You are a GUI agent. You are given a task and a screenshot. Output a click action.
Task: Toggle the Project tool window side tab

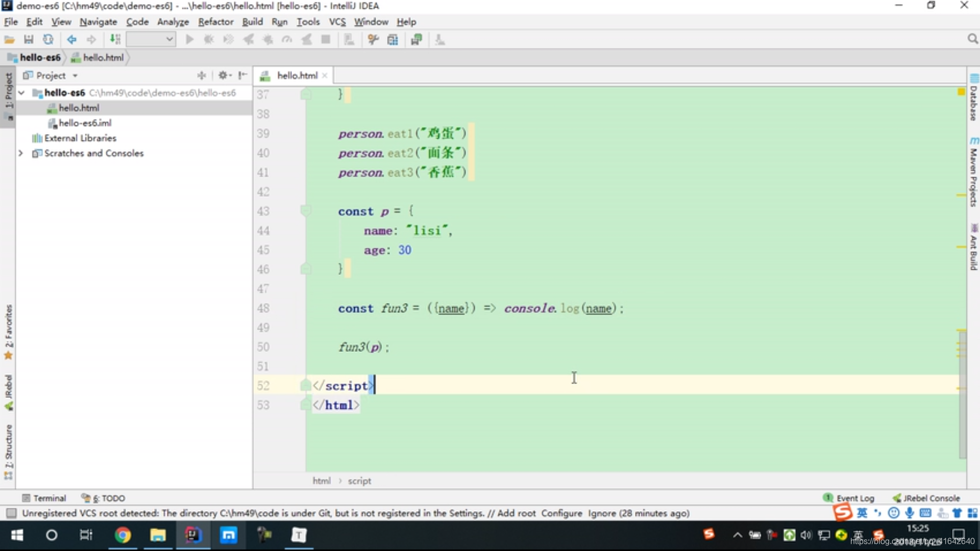click(8, 96)
